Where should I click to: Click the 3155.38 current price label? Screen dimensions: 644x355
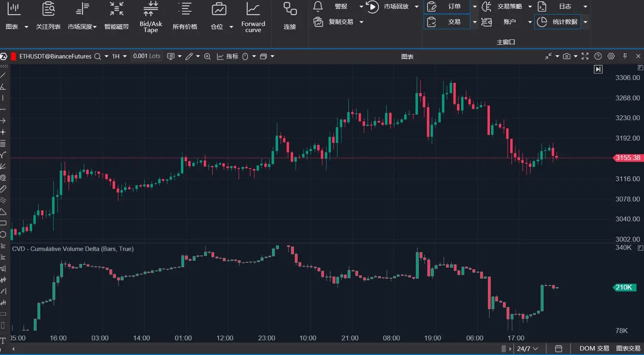click(628, 158)
